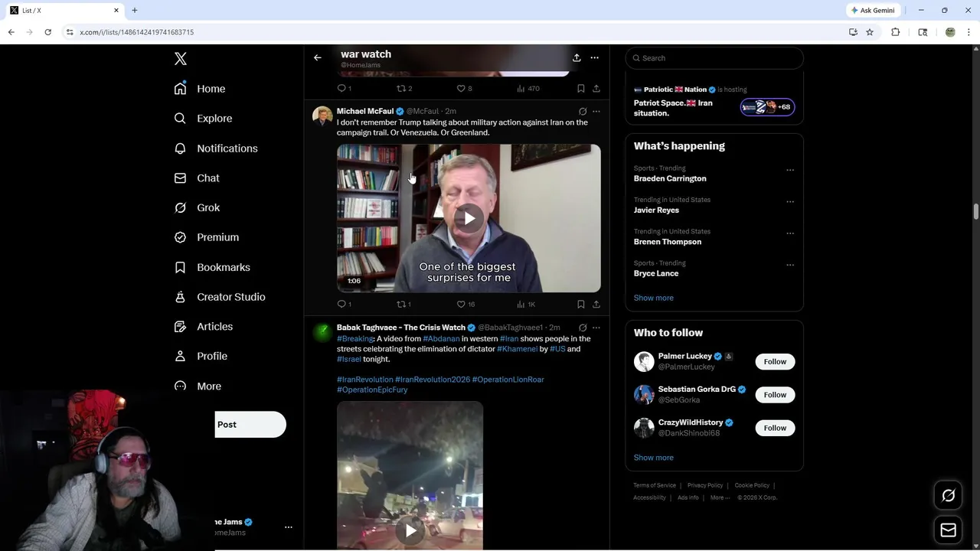
Task: Open the Grok floating button
Action: pyautogui.click(x=948, y=496)
